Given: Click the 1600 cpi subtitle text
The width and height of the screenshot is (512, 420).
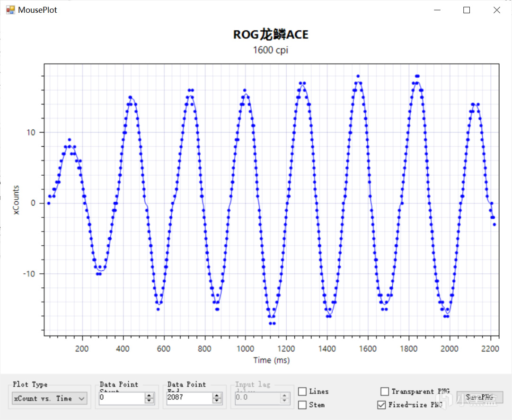Looking at the screenshot, I should pyautogui.click(x=271, y=50).
